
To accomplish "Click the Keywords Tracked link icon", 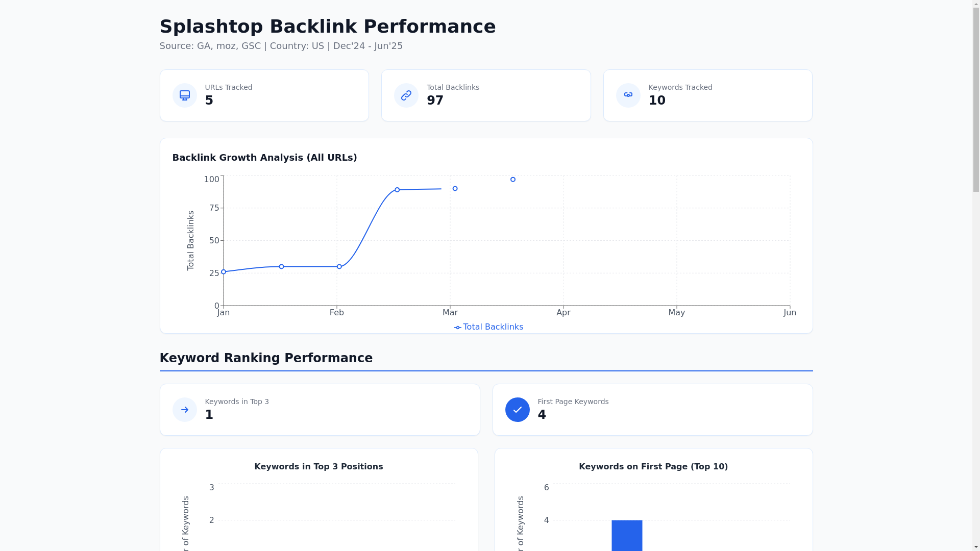I will 628,95.
